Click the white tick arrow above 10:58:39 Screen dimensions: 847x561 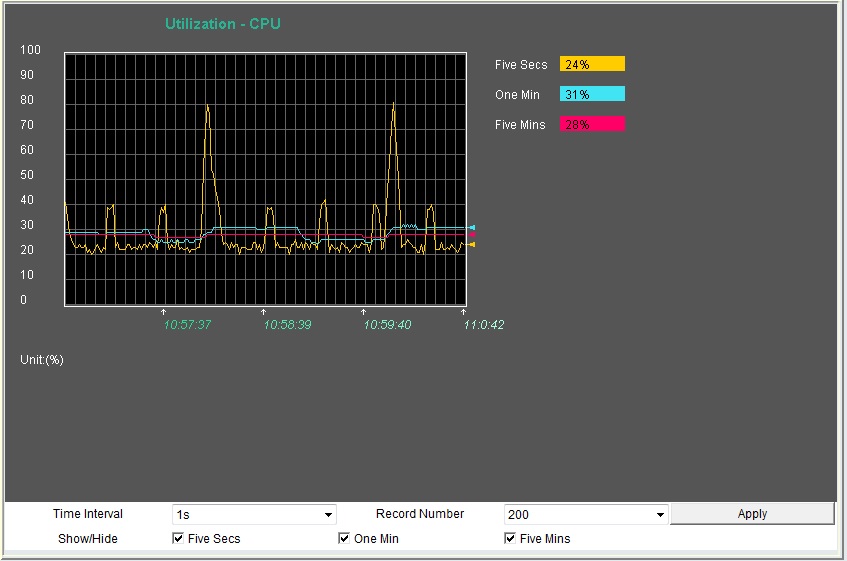coord(264,312)
